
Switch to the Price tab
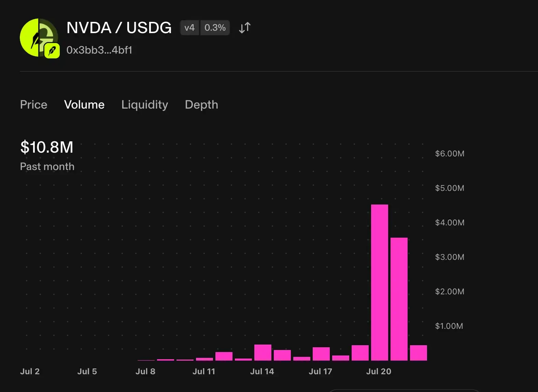(33, 104)
